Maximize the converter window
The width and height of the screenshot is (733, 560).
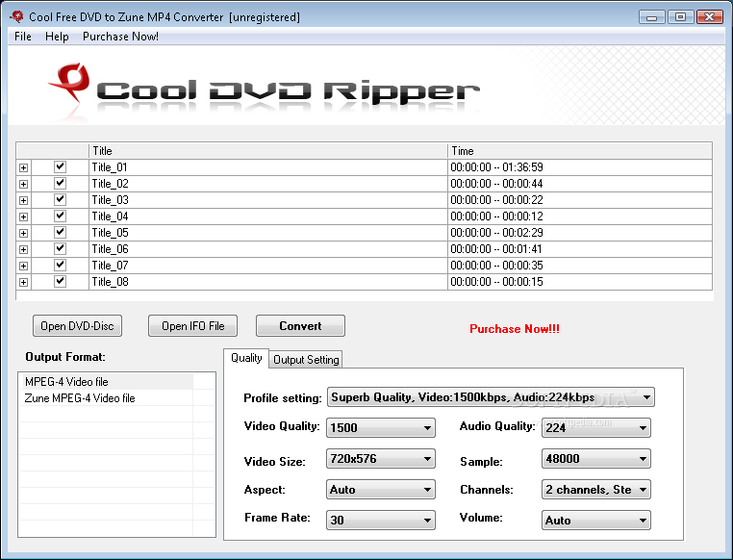point(681,16)
